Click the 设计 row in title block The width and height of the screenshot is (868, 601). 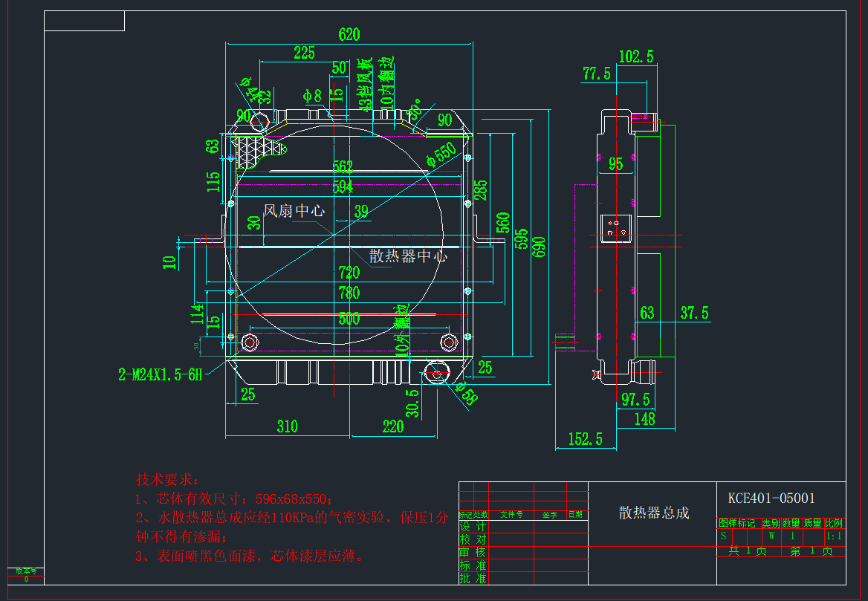473,527
